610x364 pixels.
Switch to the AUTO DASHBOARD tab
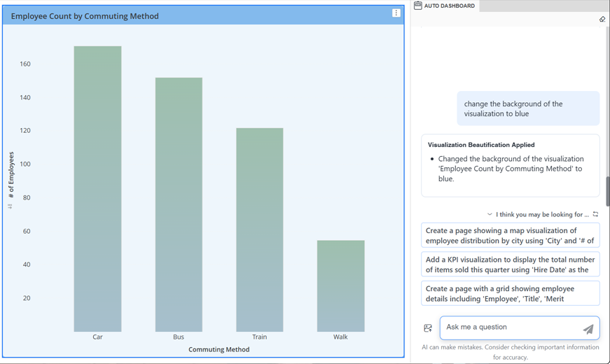449,6
